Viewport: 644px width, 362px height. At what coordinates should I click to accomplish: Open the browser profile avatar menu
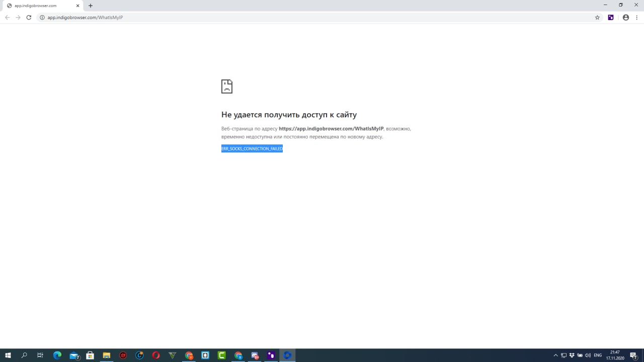tap(626, 17)
